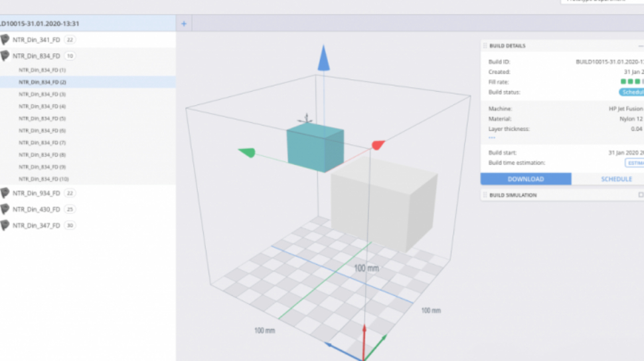
Task: Switch to the SCHEDULE tab
Action: [607, 179]
